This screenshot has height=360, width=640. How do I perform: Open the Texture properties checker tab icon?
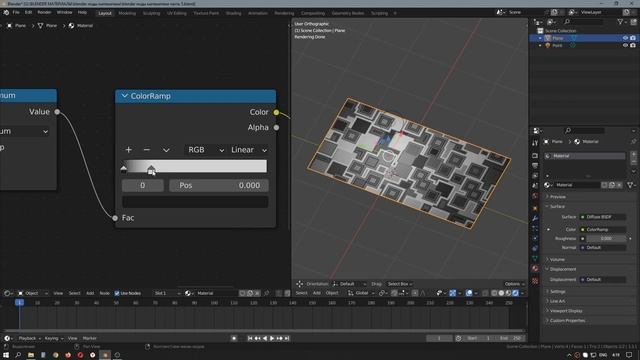535,281
